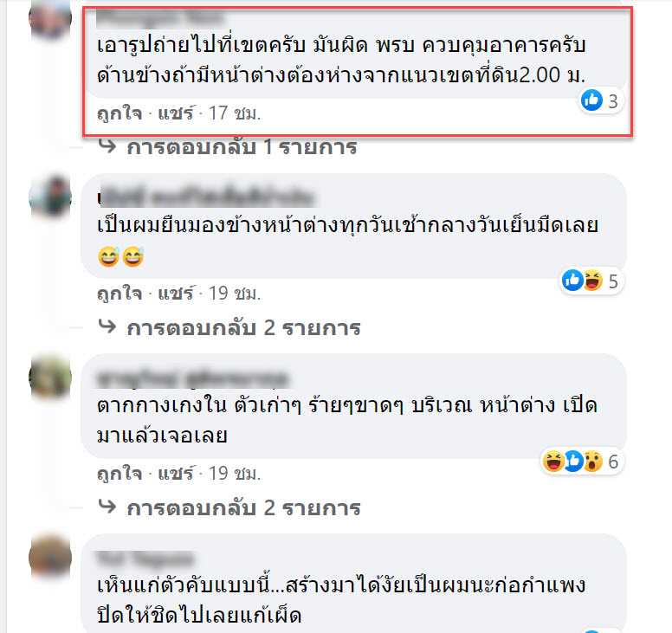Open the second commenter's avatar
Screen dimensions: 672x633
pos(50,197)
